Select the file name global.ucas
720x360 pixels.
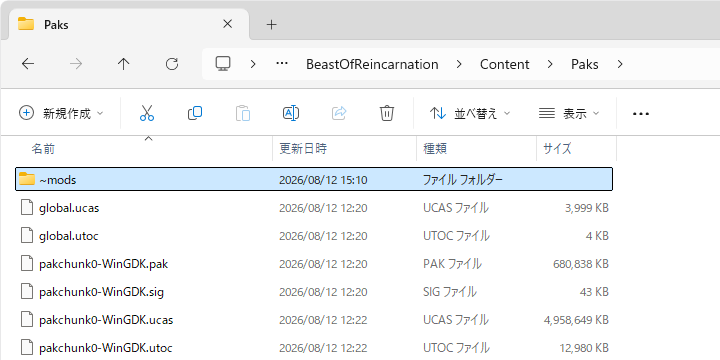coord(69,208)
